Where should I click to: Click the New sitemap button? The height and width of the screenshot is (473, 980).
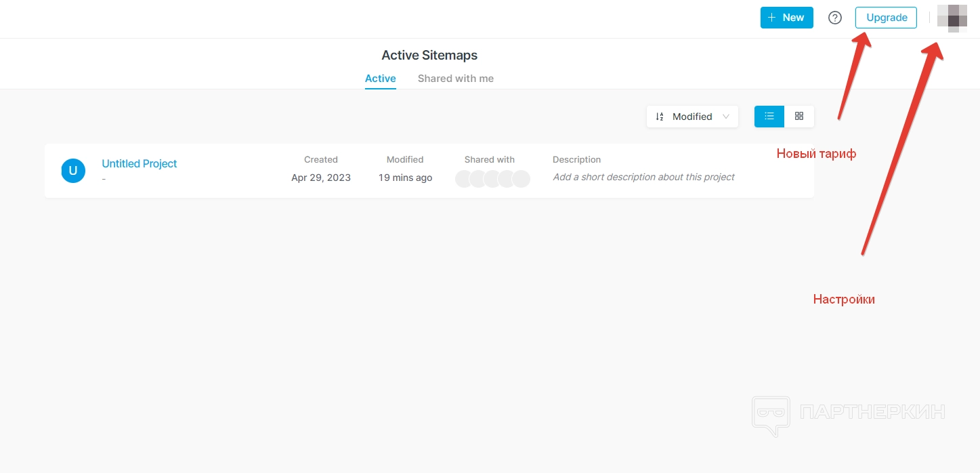[786, 18]
